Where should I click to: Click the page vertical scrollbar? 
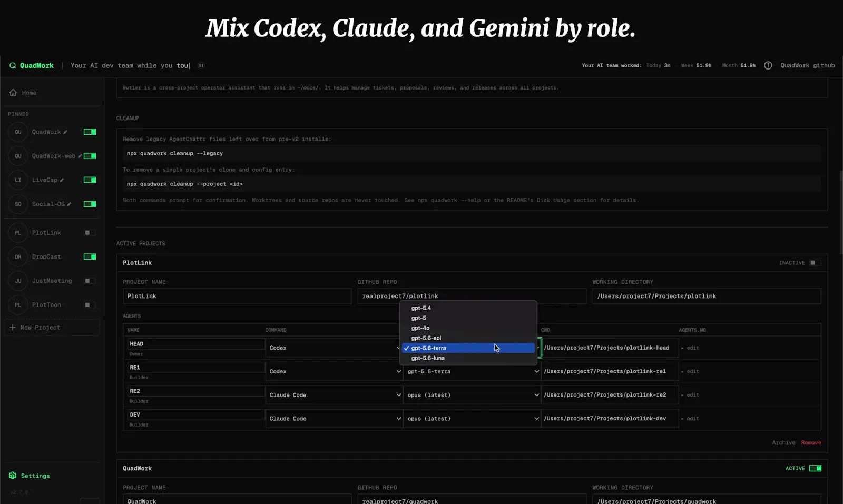[840, 212]
